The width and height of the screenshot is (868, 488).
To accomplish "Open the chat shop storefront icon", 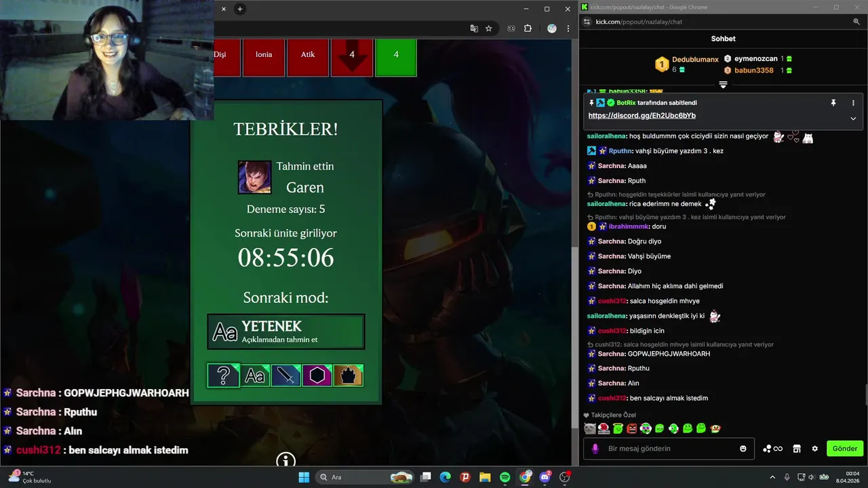I will coord(797,449).
